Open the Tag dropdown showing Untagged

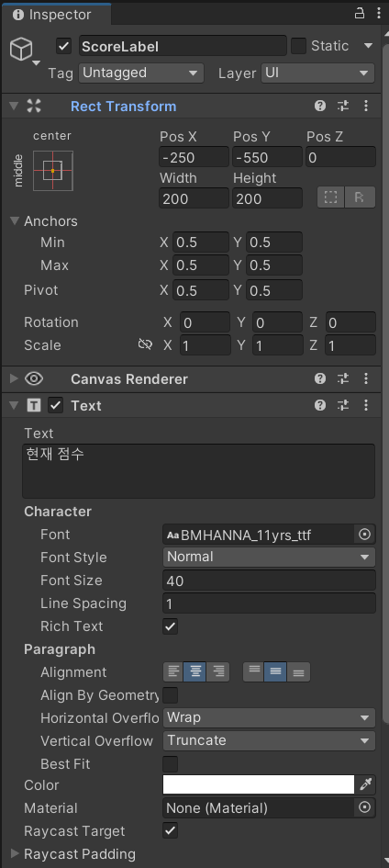[141, 73]
